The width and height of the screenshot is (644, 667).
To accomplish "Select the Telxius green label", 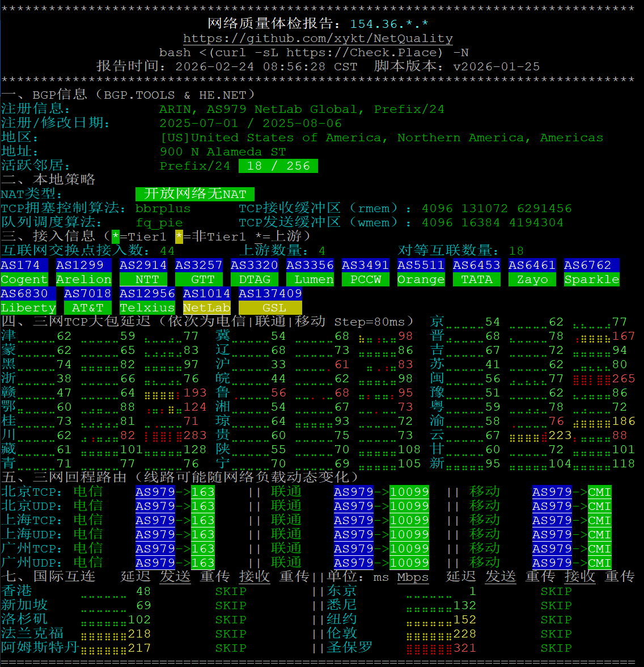I will tap(147, 308).
